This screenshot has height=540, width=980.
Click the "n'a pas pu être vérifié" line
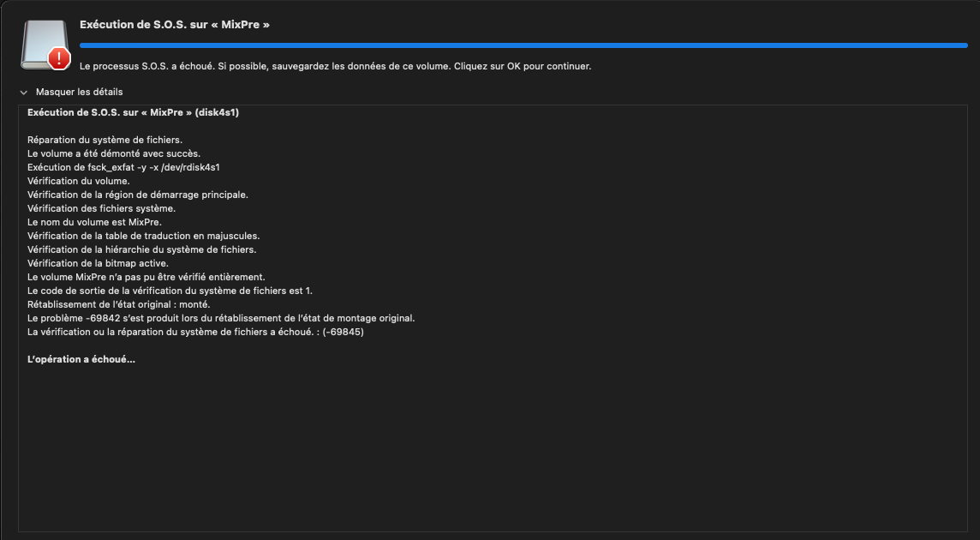(x=146, y=277)
